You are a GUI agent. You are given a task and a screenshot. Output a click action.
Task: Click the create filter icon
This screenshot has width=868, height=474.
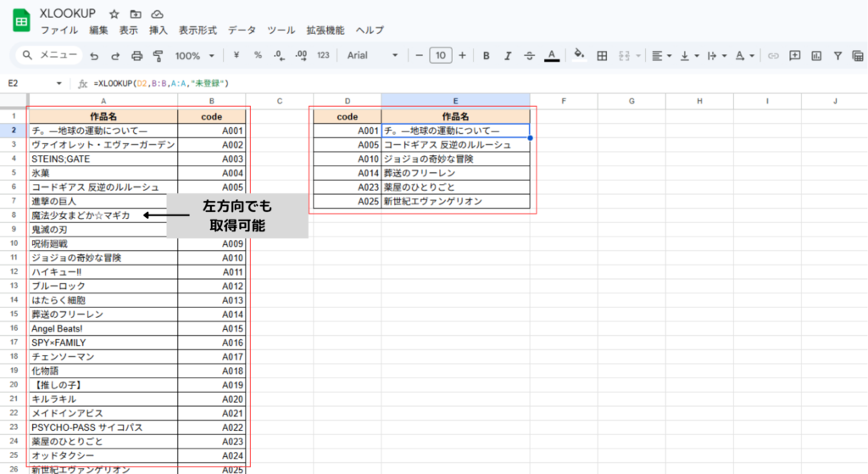click(x=837, y=56)
